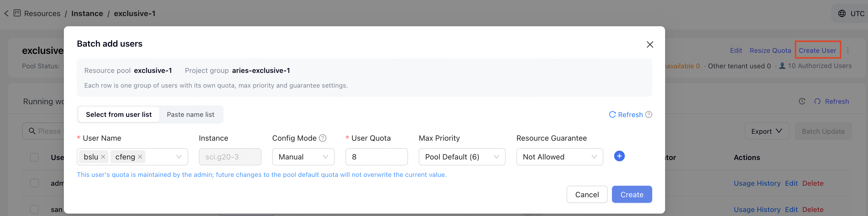The width and height of the screenshot is (868, 216).
Task: Open the Max Priority dropdown
Action: (x=462, y=157)
